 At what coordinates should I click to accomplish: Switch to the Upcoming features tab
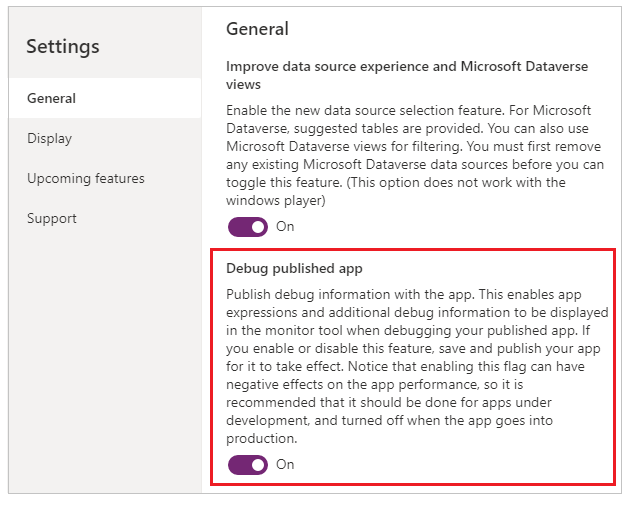pyautogui.click(x=86, y=178)
